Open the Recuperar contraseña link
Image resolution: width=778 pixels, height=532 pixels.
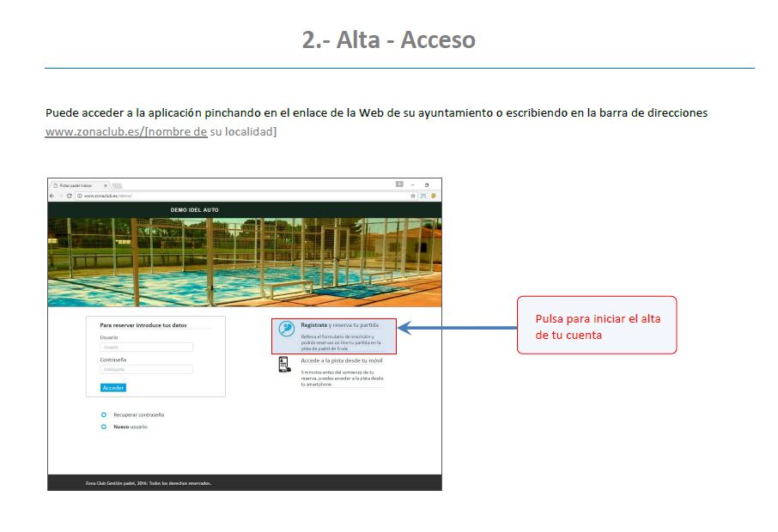click(139, 415)
